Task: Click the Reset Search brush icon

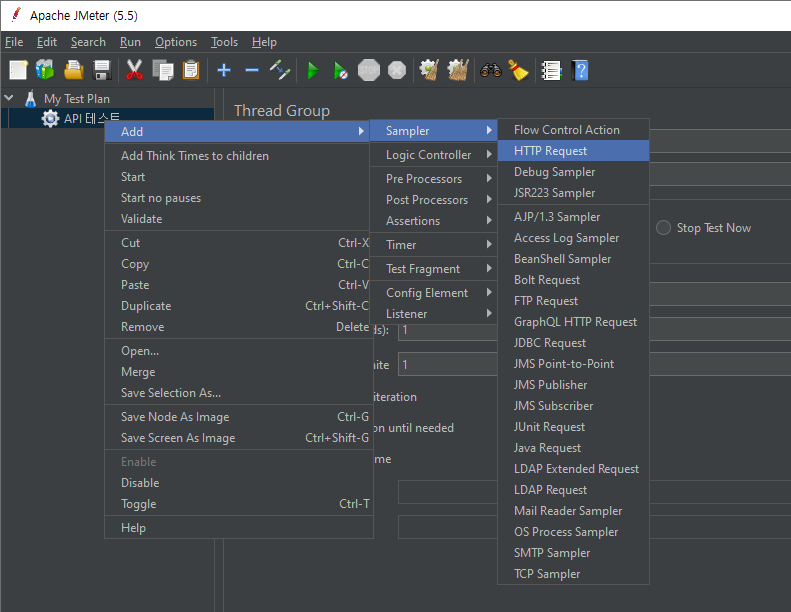Action: (518, 70)
